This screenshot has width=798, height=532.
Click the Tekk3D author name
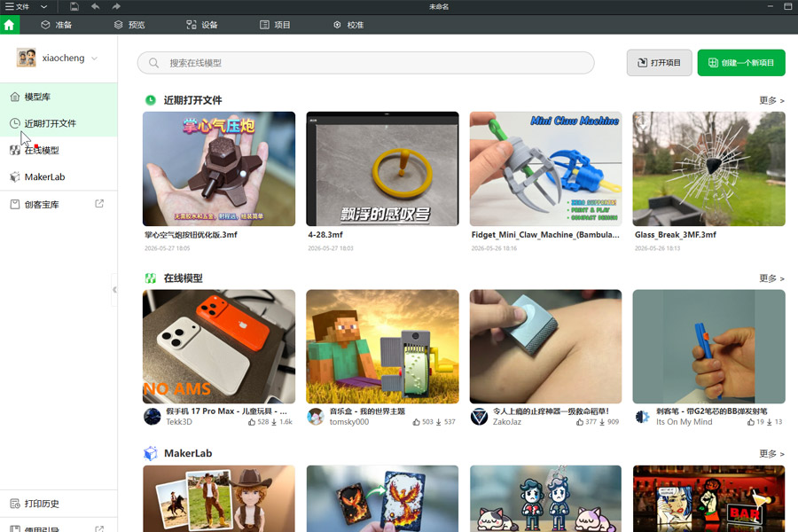[179, 422]
